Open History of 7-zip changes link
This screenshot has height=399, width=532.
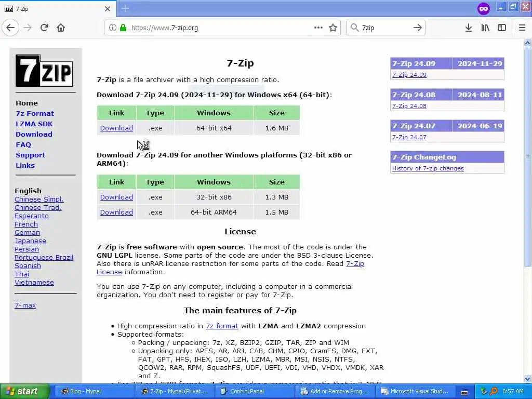pos(428,169)
